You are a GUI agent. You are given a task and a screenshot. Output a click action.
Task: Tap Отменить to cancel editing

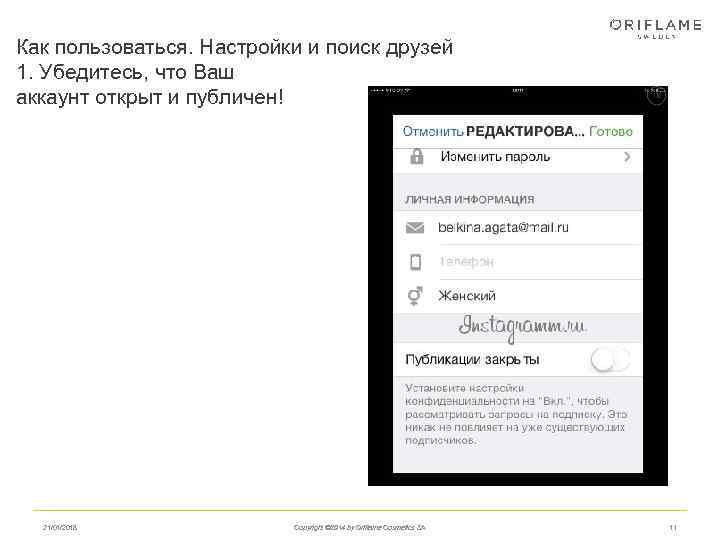click(433, 132)
